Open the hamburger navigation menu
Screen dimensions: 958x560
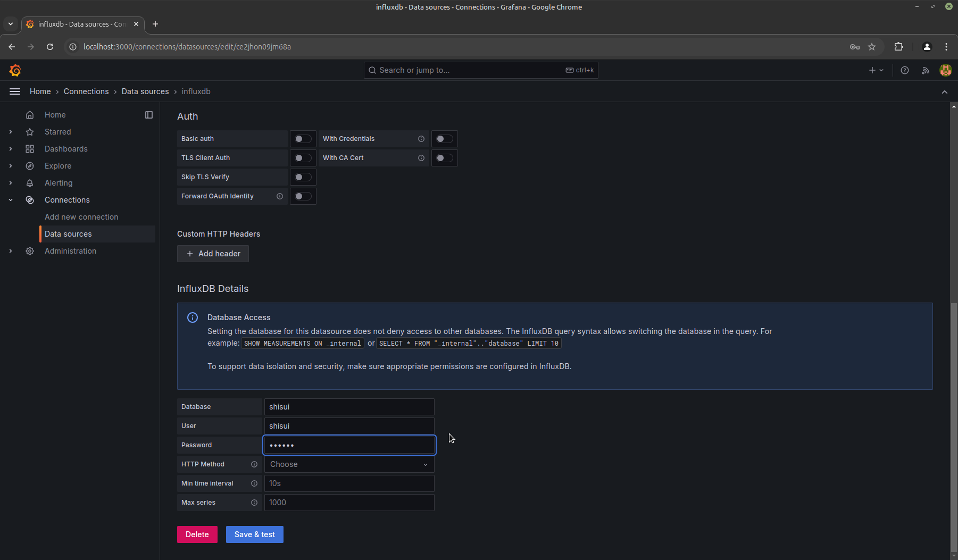[x=15, y=91]
